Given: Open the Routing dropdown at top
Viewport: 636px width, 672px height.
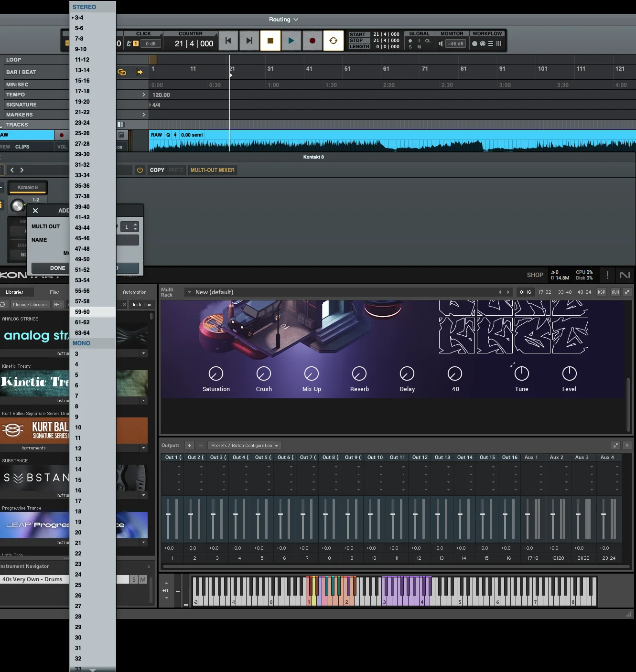Looking at the screenshot, I should click(x=283, y=20).
